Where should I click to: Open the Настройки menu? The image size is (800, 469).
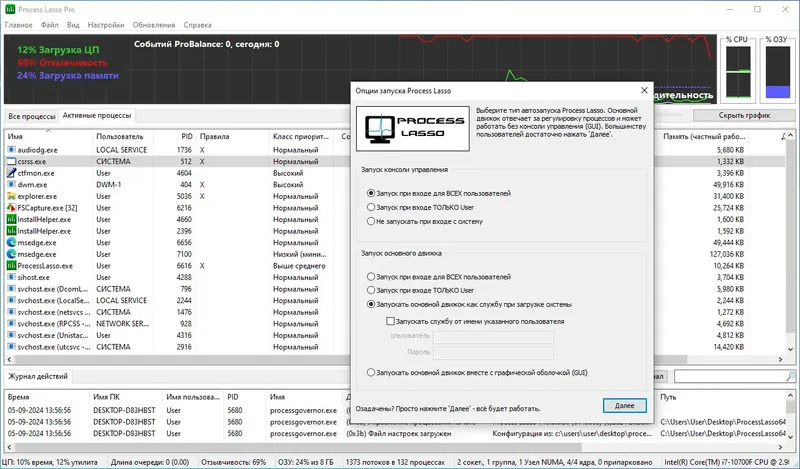click(106, 24)
